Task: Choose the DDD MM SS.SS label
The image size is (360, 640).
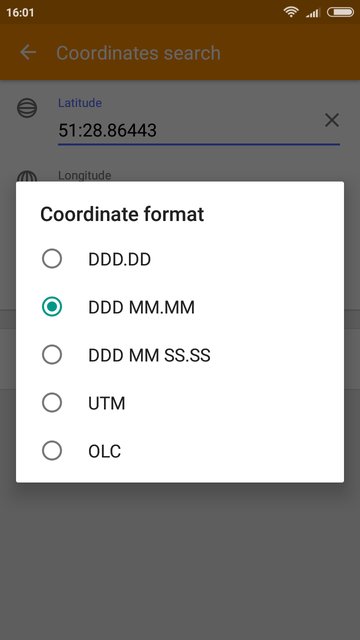Action: [149, 356]
